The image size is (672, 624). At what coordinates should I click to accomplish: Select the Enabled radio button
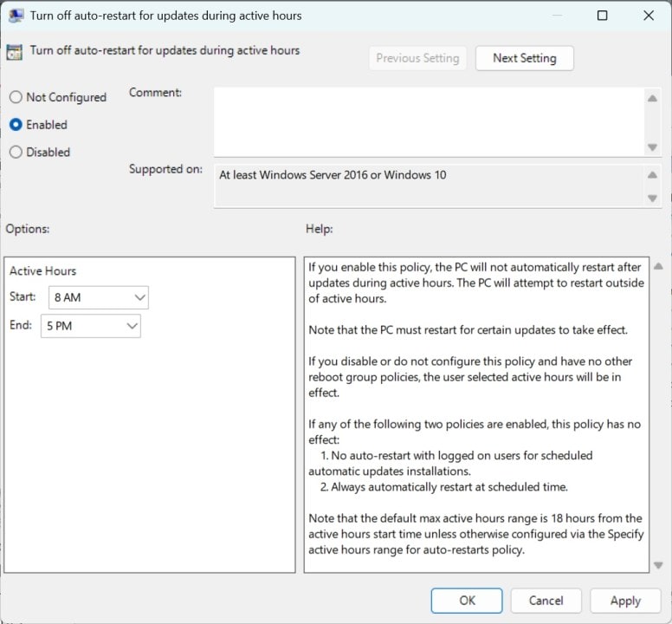click(16, 125)
